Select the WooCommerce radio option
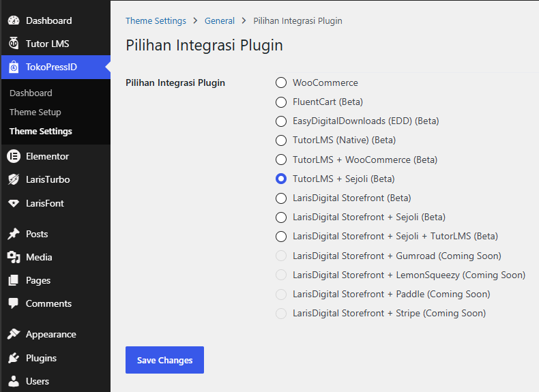This screenshot has width=539, height=392. [x=281, y=82]
